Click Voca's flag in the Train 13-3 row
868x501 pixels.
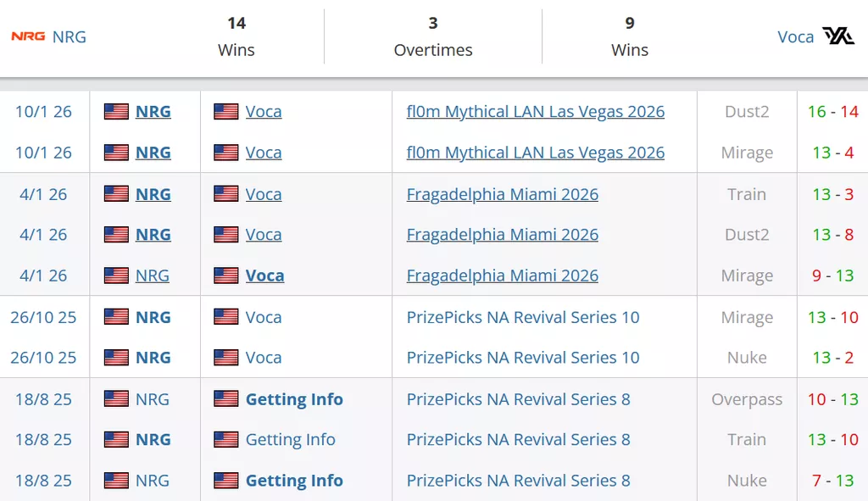226,194
